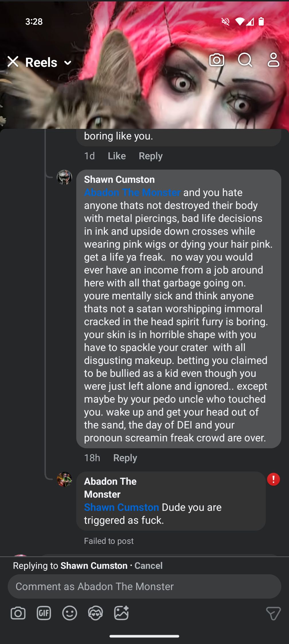Open the blue Shawn Cumston mention link

[x=121, y=507]
